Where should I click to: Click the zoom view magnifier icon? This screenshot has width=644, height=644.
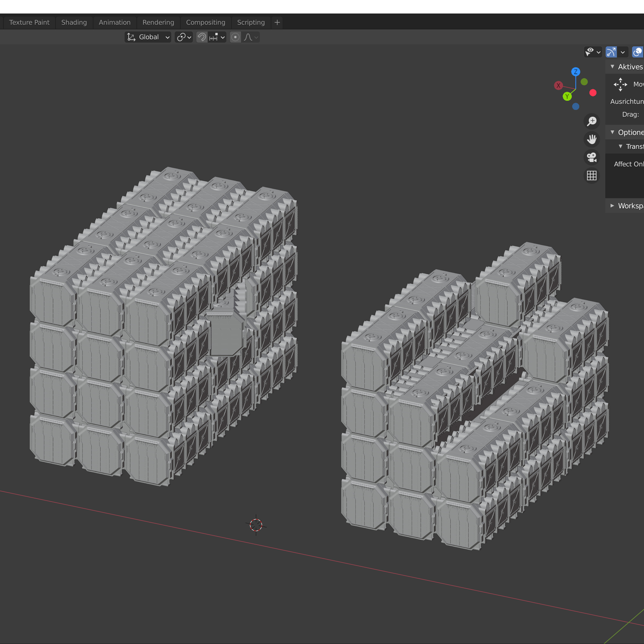pyautogui.click(x=592, y=121)
